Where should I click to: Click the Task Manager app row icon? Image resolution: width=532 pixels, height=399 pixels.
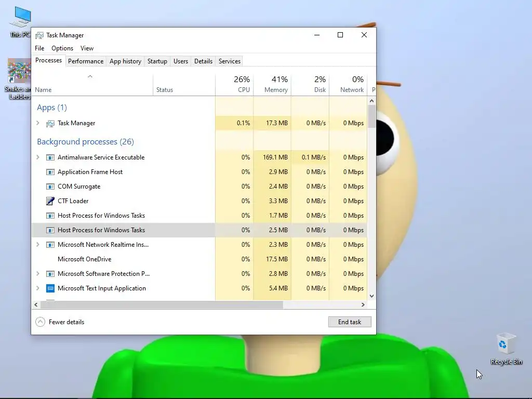tap(50, 124)
